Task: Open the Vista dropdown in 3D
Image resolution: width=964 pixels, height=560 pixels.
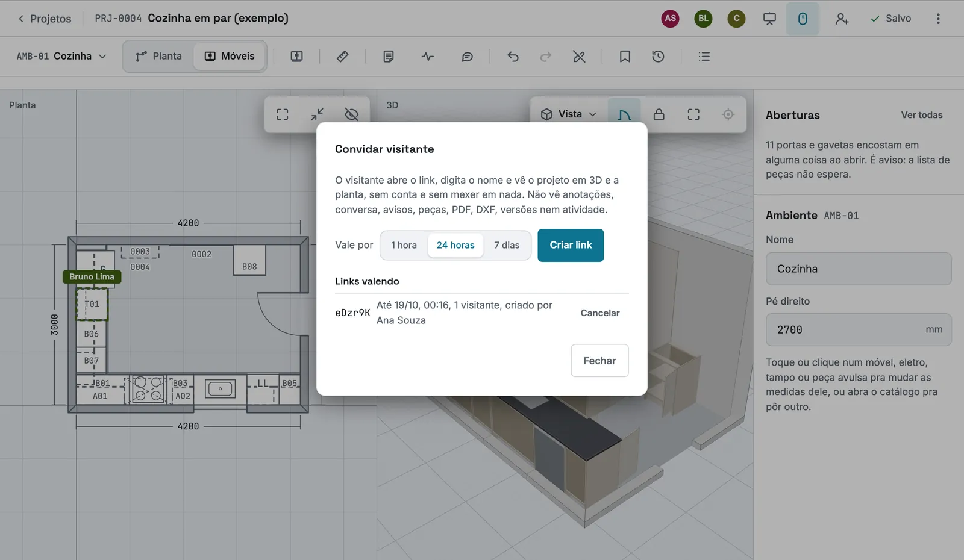Action: 568,114
